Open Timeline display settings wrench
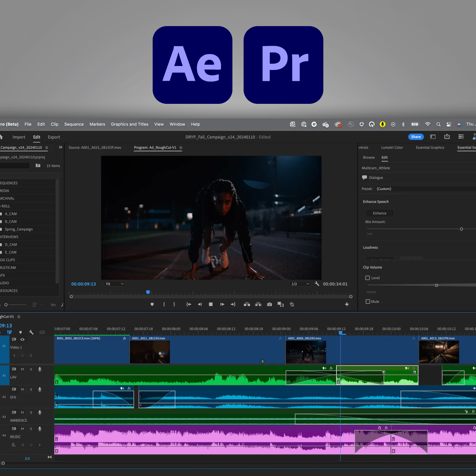 (31, 332)
